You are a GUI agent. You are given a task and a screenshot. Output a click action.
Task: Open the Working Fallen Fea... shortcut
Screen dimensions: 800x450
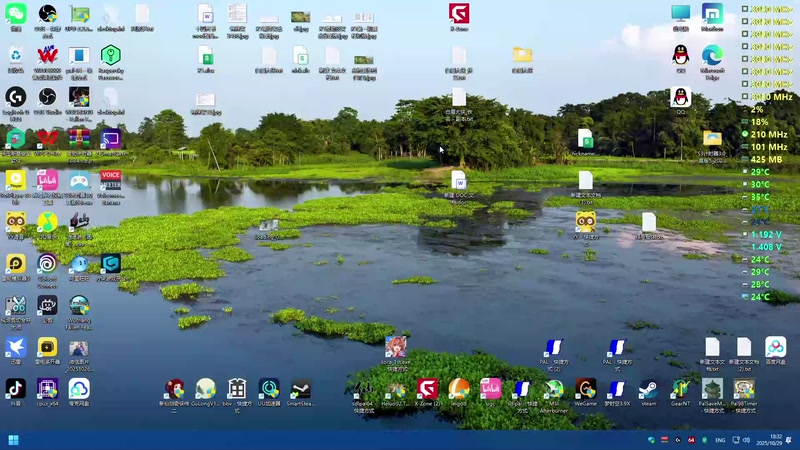[79, 307]
